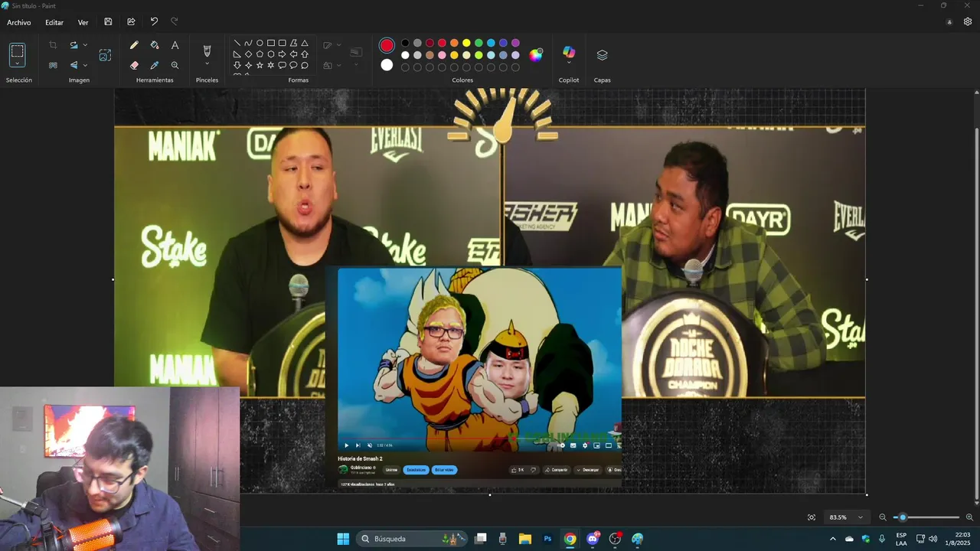Screen dimensions: 980x551
Task: Click ESP LAA language indicator
Action: 901,539
